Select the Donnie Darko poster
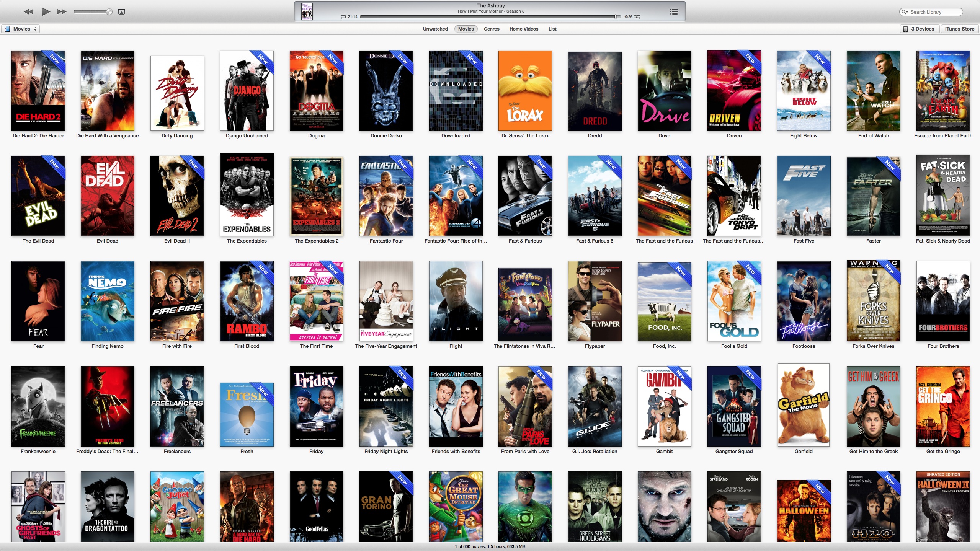The image size is (980, 551). coord(386,91)
